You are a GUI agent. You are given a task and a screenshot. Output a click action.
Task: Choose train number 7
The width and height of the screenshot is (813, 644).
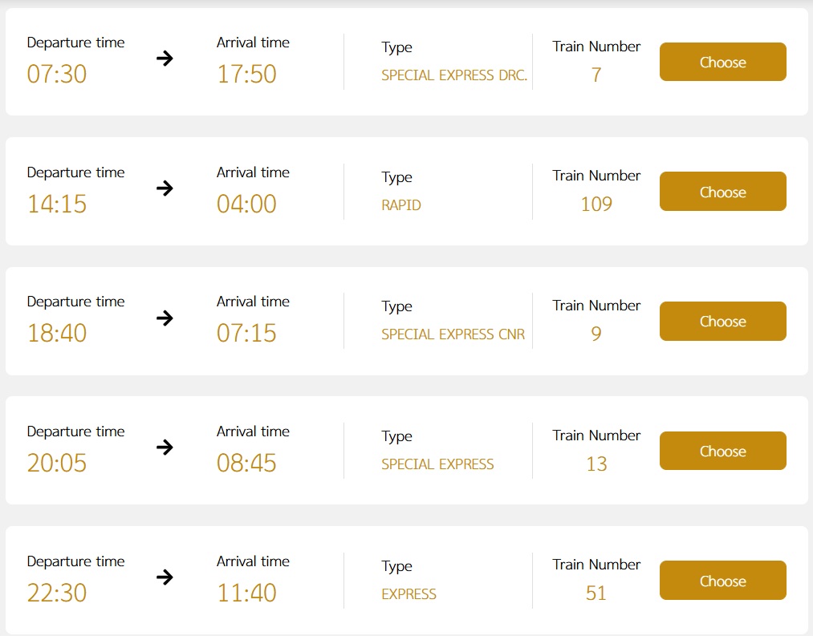[x=722, y=62]
